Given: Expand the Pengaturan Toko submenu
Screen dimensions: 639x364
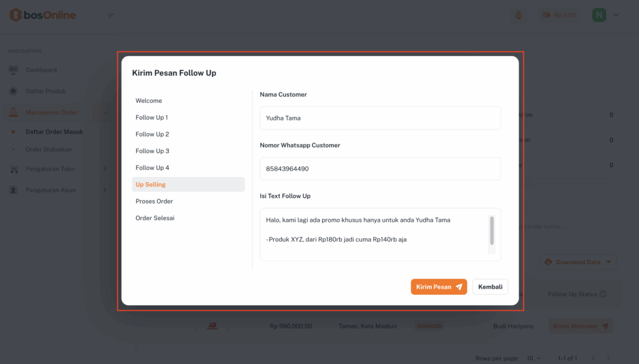Looking at the screenshot, I should (104, 169).
